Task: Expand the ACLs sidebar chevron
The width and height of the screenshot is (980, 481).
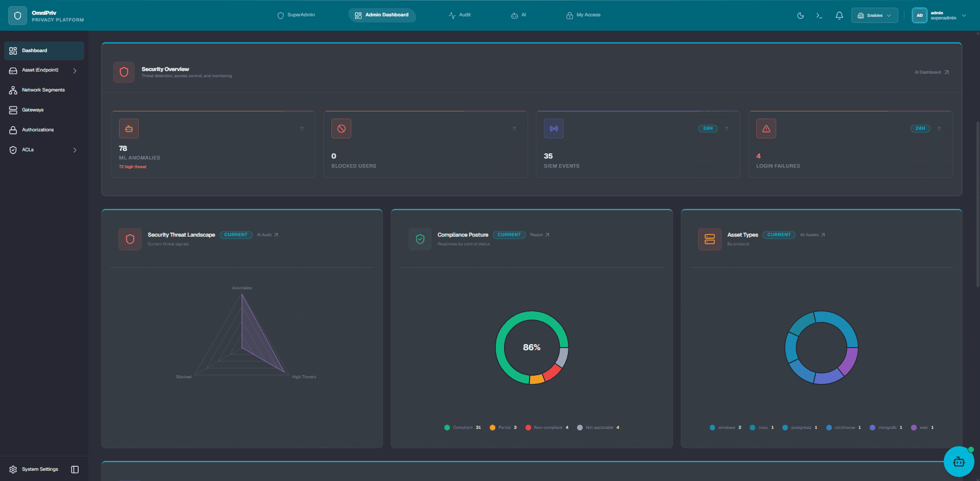Action: pyautogui.click(x=75, y=150)
